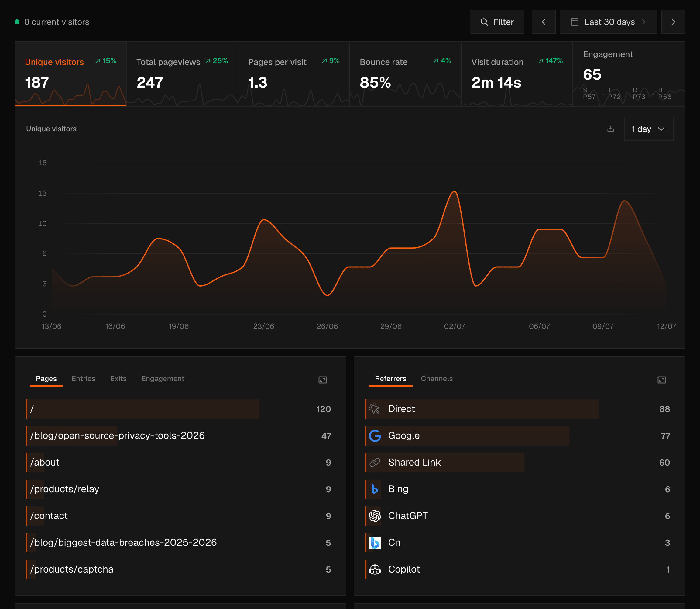Click the ChatGPT logo icon
Screen dimensions: 700x609
(x=375, y=516)
